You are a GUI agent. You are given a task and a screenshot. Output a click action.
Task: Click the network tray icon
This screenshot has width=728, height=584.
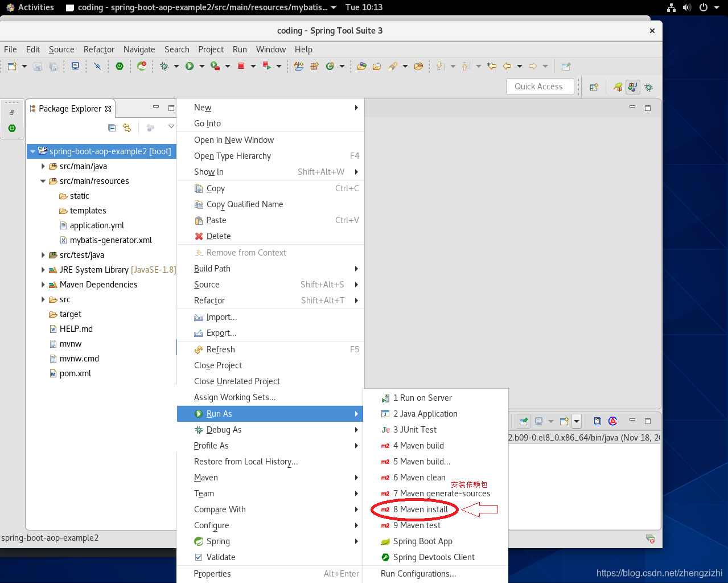[x=672, y=7]
